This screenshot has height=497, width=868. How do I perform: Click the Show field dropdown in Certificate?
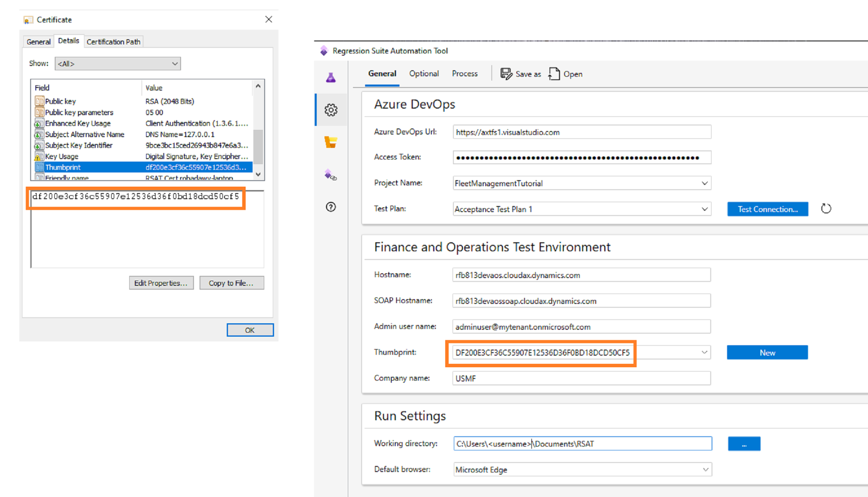(x=116, y=64)
